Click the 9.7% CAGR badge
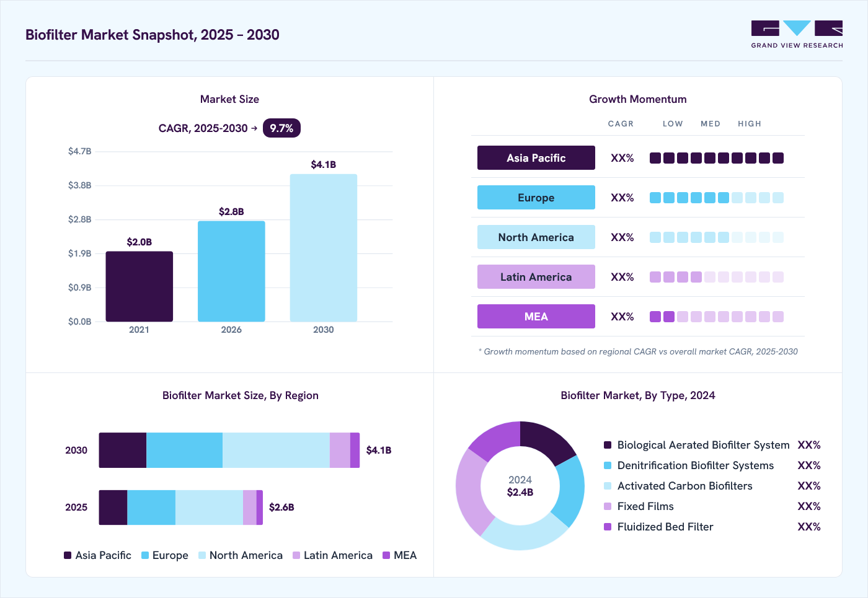The height and width of the screenshot is (598, 868). pyautogui.click(x=281, y=128)
